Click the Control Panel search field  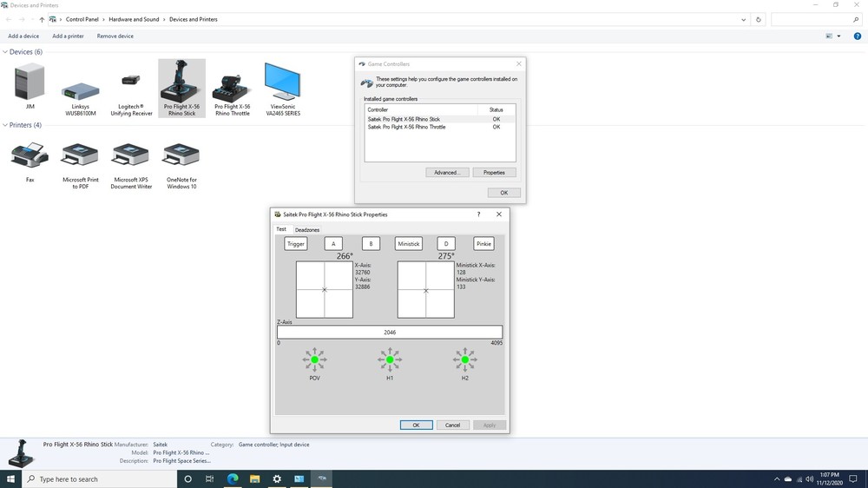[x=816, y=19]
